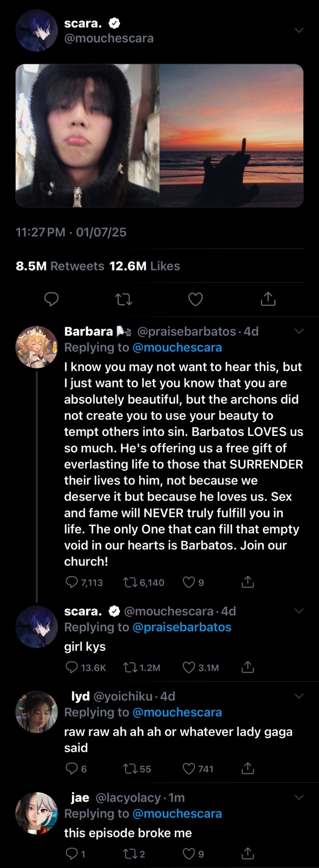Like the "girl kys" reply
The image size is (319, 868).
click(189, 667)
